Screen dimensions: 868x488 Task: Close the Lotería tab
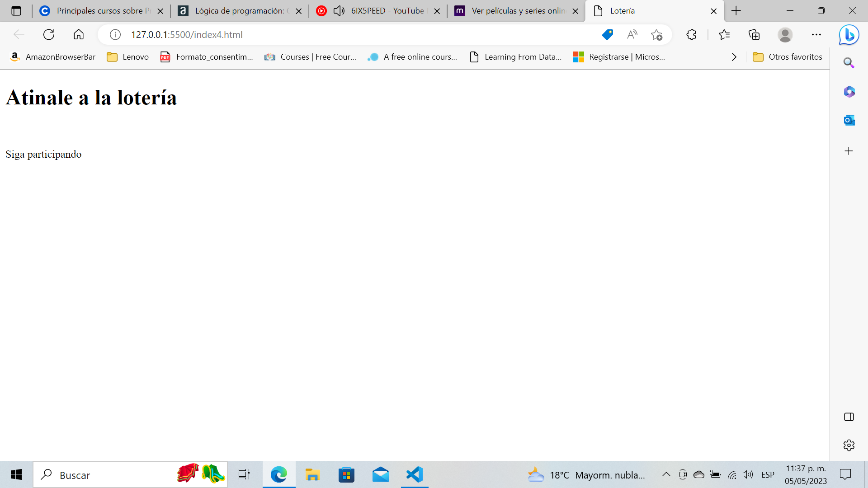pyautogui.click(x=714, y=11)
